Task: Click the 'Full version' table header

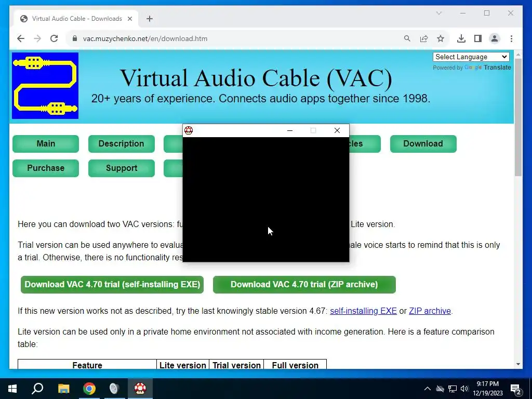Action: (x=295, y=365)
